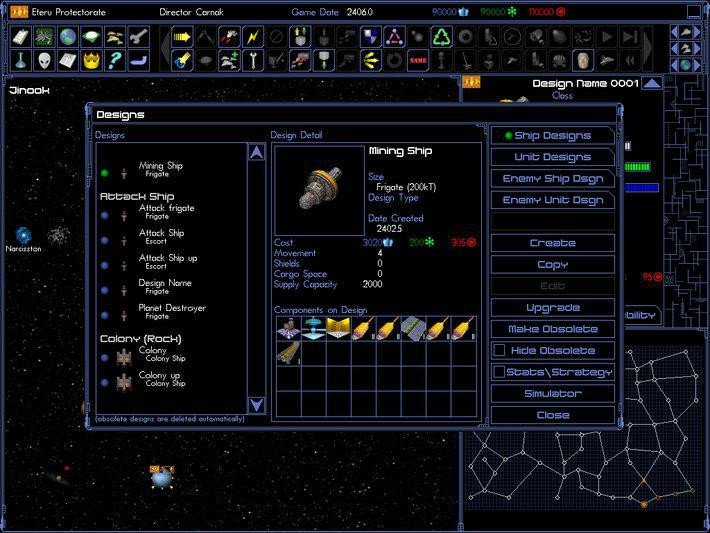Collapse the panel with arrow beside Design Name 0001
Viewport: 710px width, 533px height.
pos(652,83)
